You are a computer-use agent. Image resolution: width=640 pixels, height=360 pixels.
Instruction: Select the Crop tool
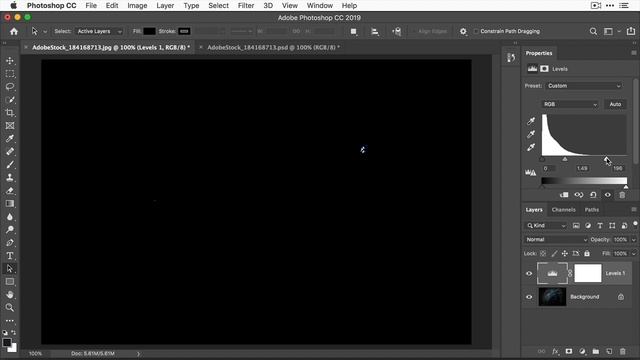10,113
